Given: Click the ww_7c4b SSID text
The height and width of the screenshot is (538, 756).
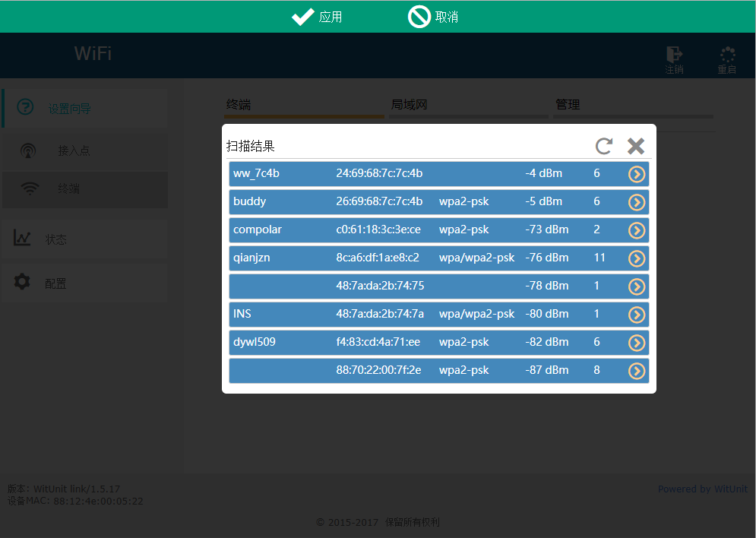Looking at the screenshot, I should (x=256, y=173).
